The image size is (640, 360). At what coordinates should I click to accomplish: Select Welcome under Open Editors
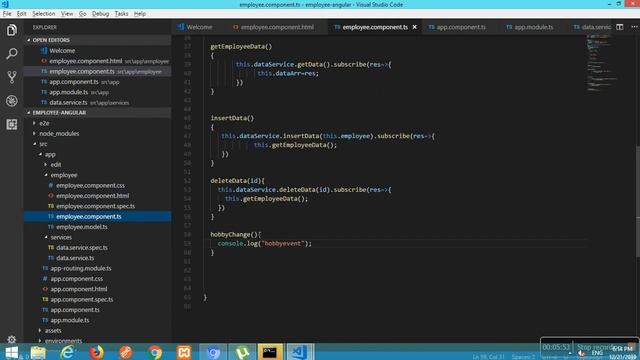tap(62, 51)
